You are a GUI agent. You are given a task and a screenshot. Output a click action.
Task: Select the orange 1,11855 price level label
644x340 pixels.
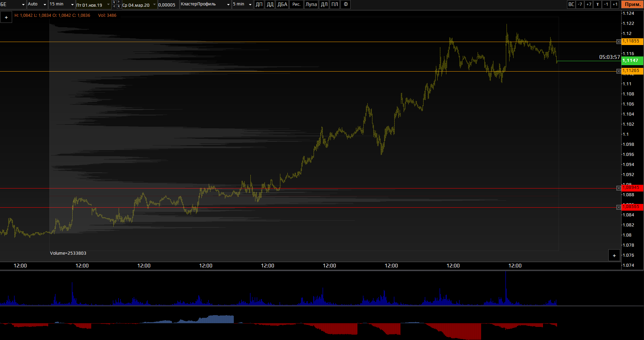(632, 41)
